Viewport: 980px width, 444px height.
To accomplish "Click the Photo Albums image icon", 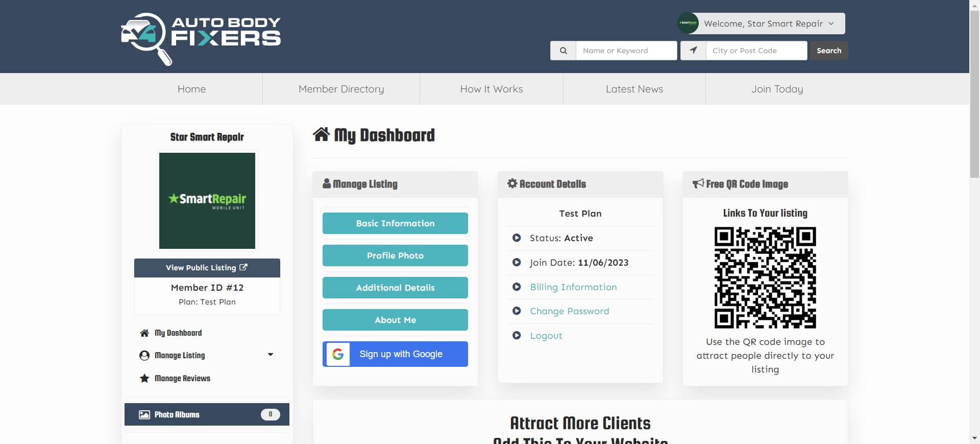I will click(144, 415).
